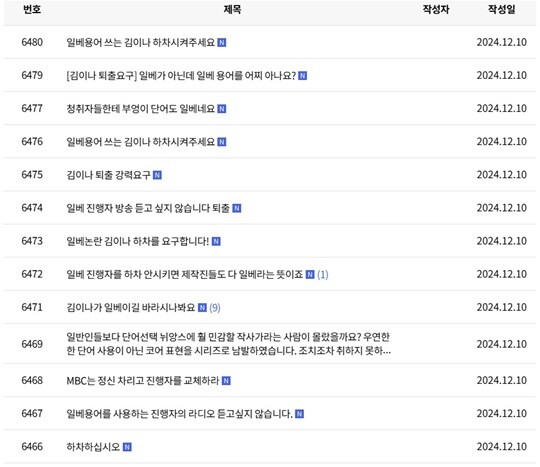Click the 제목 column header

pyautogui.click(x=232, y=9)
